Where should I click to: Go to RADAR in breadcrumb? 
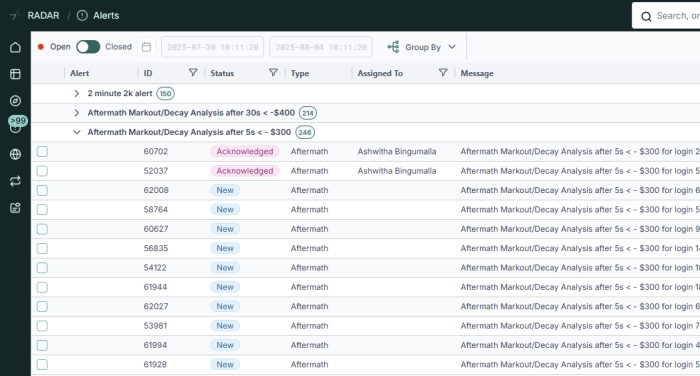pyautogui.click(x=43, y=16)
